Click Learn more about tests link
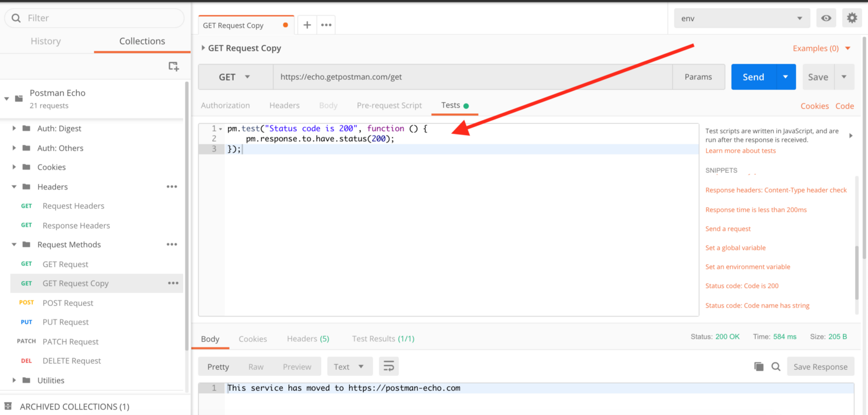The width and height of the screenshot is (868, 415). coord(740,151)
